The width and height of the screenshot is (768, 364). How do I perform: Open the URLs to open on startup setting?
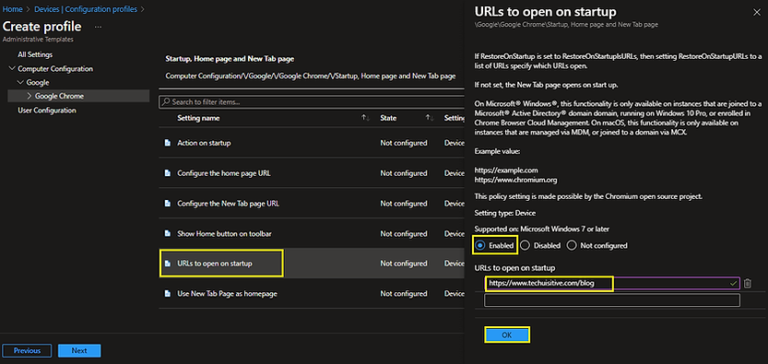[215, 264]
